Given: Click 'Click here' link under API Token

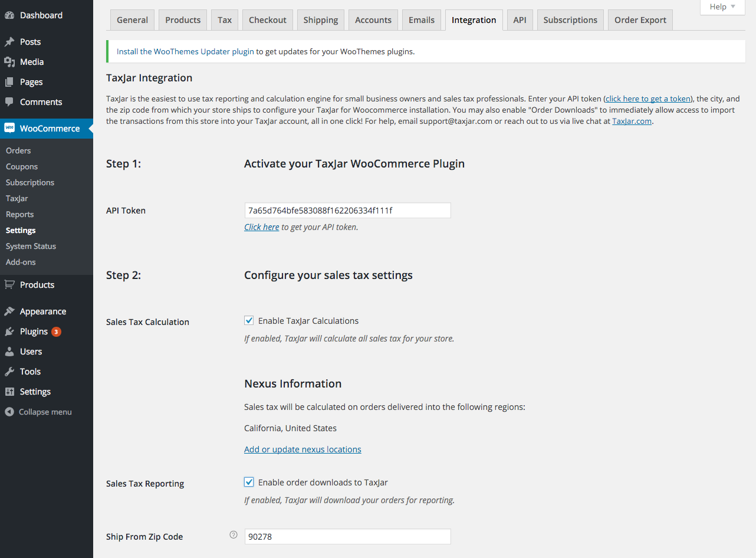Looking at the screenshot, I should (262, 227).
